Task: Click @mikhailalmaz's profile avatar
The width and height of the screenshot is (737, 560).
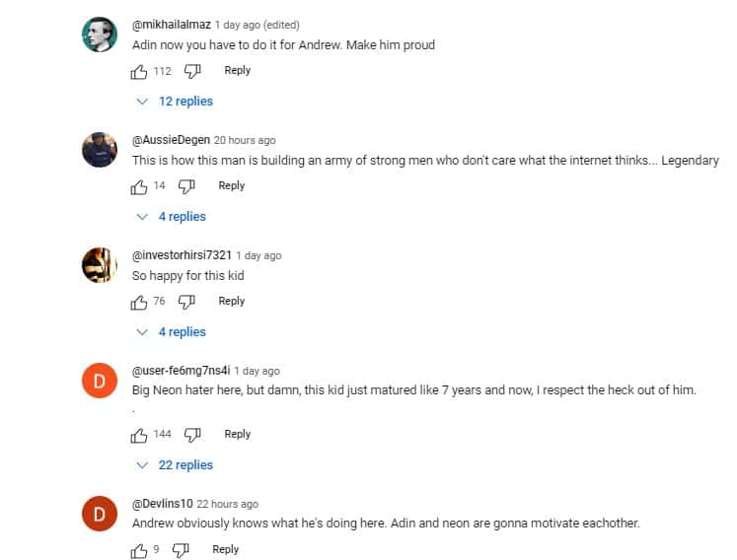Action: point(100,35)
